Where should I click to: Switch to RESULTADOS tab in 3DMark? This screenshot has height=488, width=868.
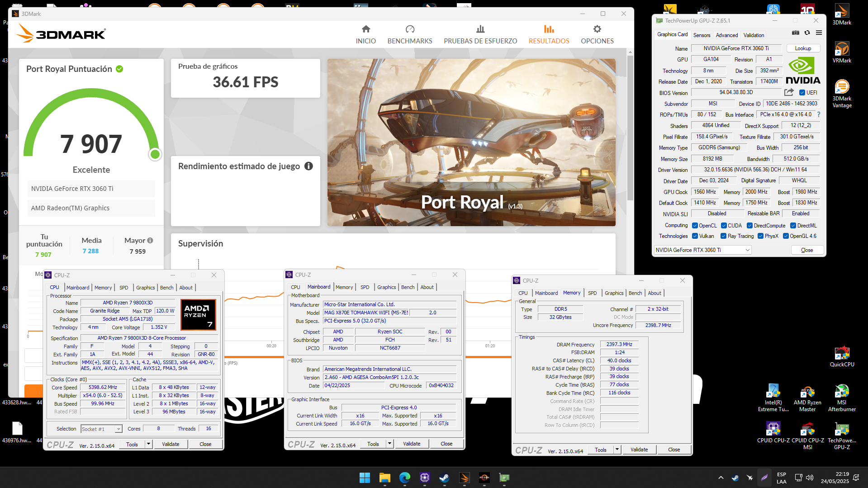click(549, 35)
